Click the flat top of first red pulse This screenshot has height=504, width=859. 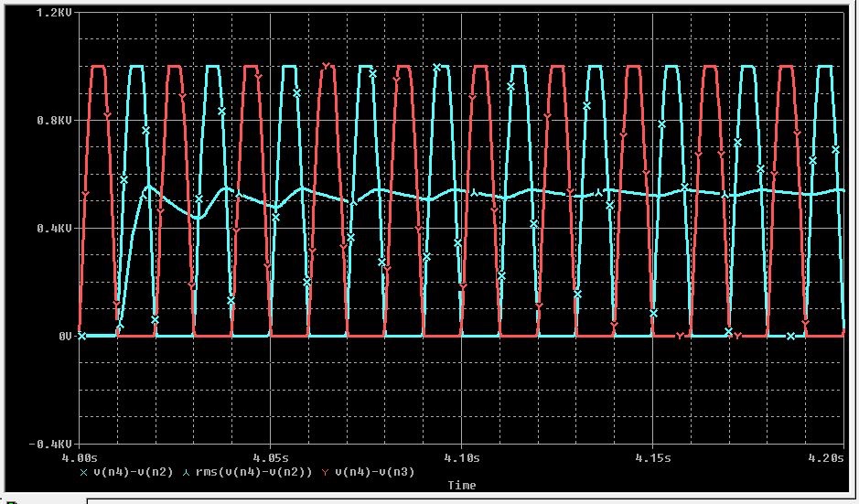coord(98,66)
